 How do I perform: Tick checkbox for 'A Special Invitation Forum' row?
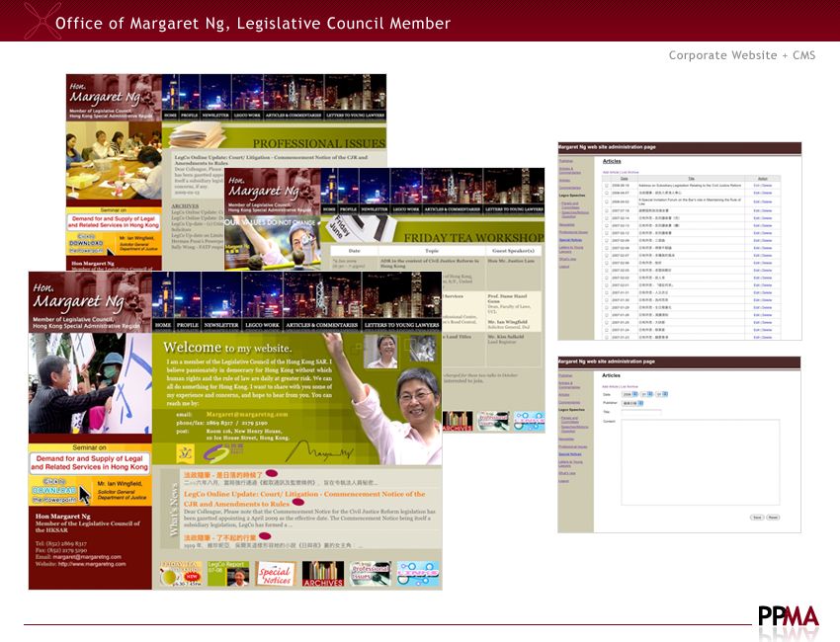pos(607,201)
